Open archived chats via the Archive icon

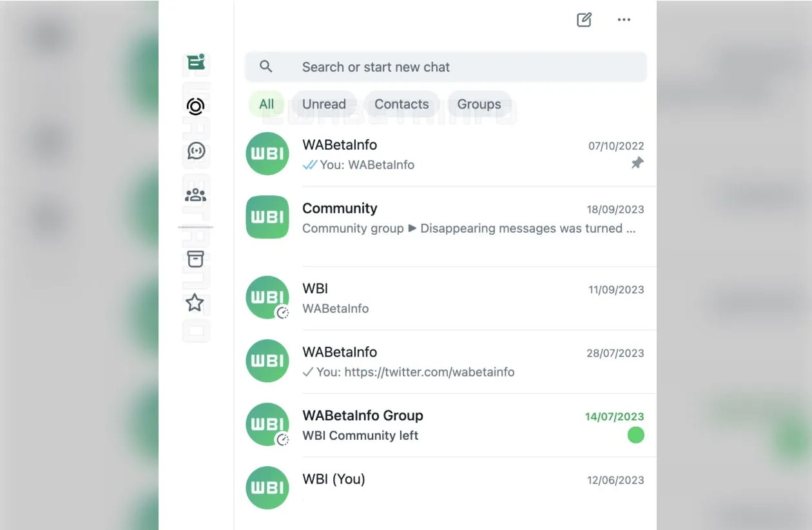(195, 259)
